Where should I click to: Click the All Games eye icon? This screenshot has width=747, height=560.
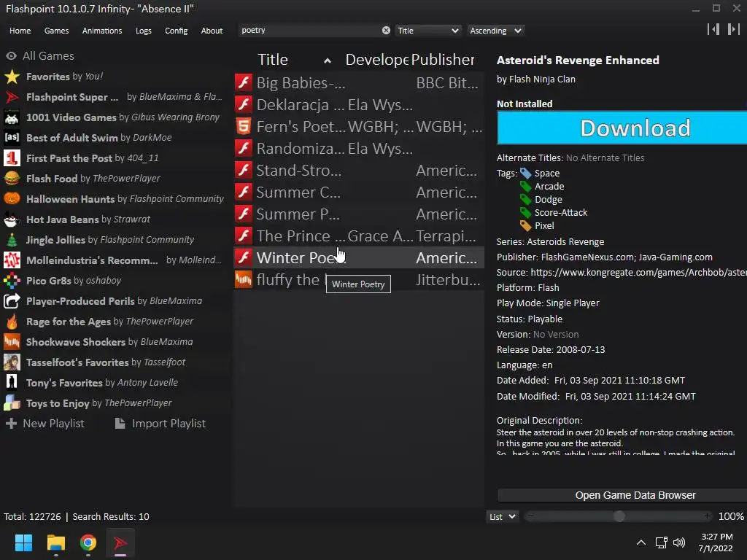(11, 55)
